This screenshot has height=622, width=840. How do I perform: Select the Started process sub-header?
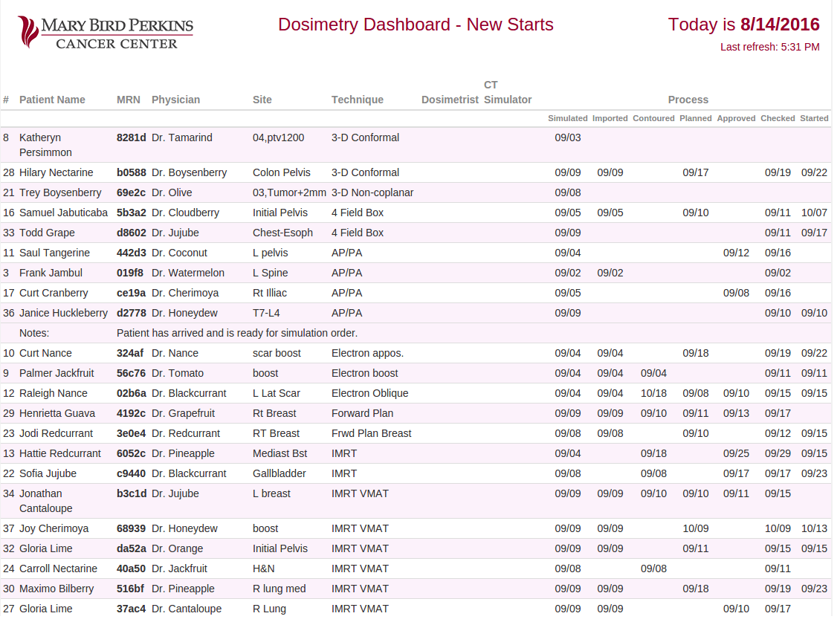814,118
